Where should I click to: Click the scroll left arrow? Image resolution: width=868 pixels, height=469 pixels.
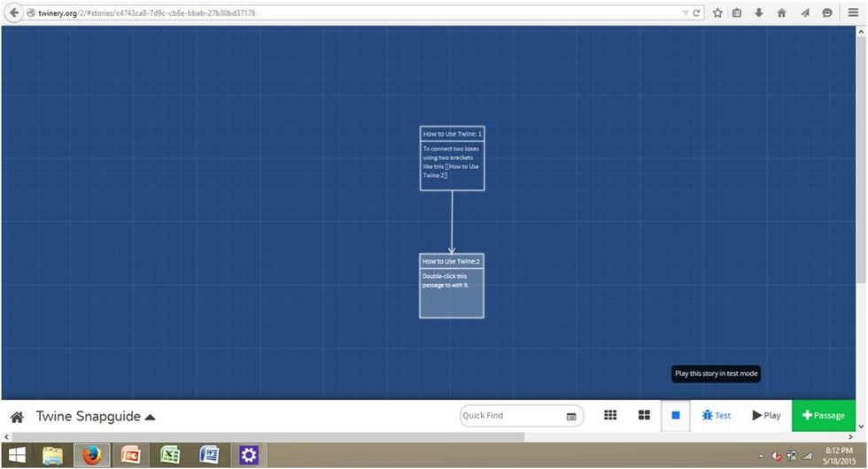coord(6,437)
